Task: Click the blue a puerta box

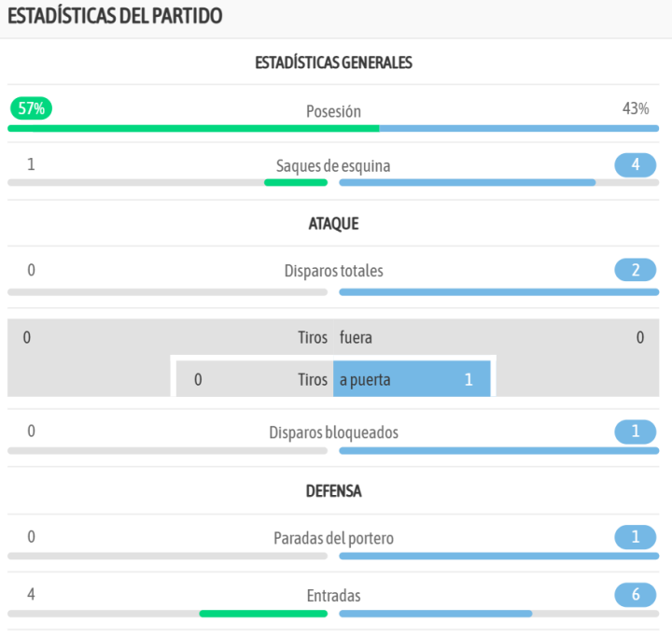Action: coord(412,379)
